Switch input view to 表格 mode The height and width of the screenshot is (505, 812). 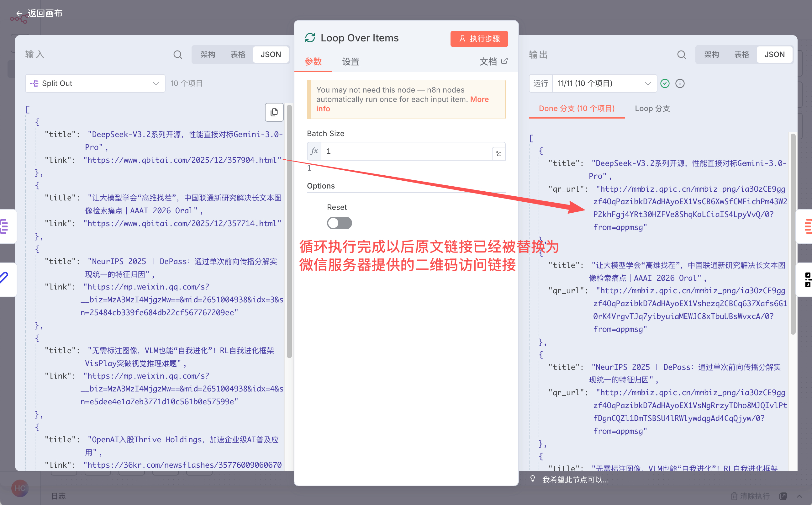(x=238, y=55)
